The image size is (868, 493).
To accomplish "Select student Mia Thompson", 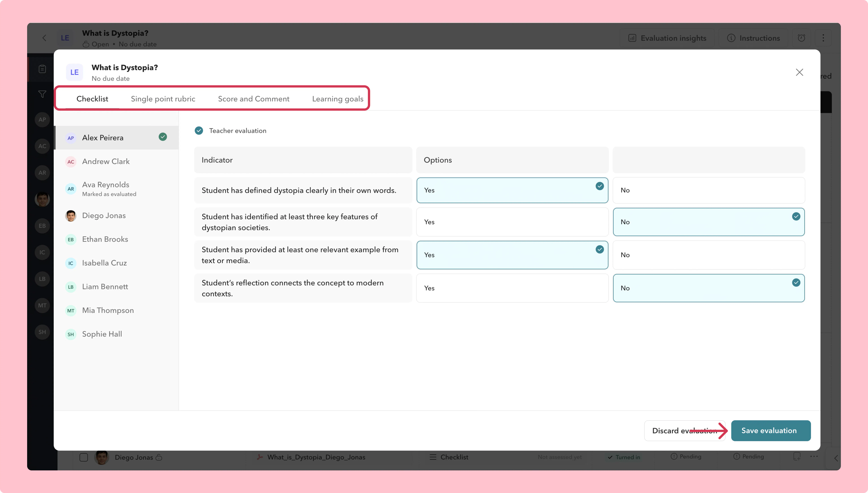I will (x=116, y=310).
